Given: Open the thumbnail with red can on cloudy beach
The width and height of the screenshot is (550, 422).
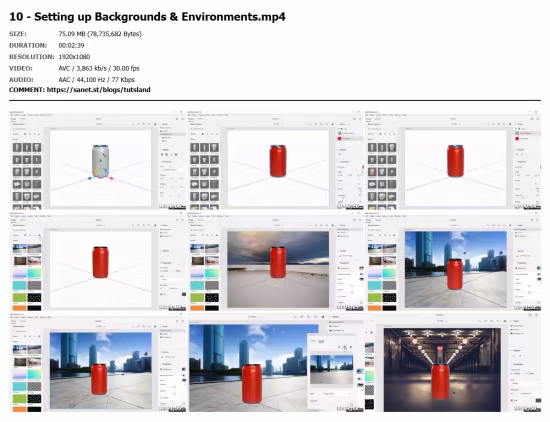Looking at the screenshot, I should (x=275, y=261).
